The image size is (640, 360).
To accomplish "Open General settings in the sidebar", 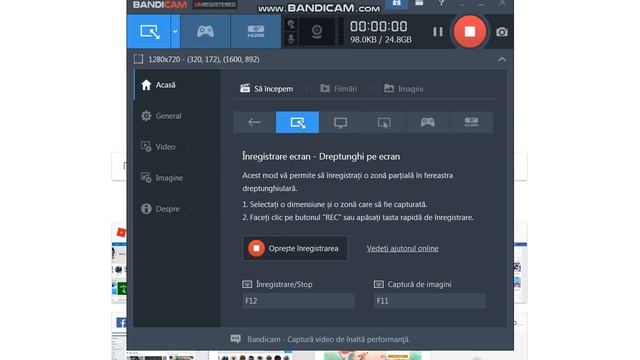I will point(177,116).
